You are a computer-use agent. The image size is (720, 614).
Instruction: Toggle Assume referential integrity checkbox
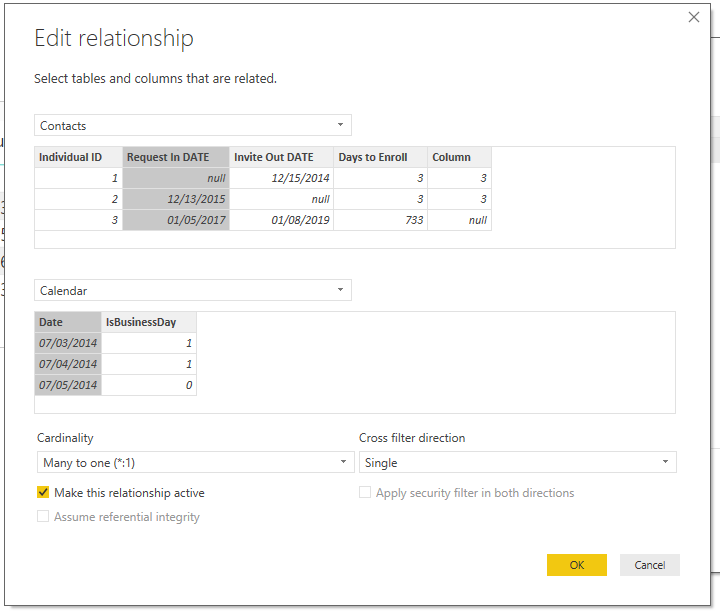click(x=43, y=517)
